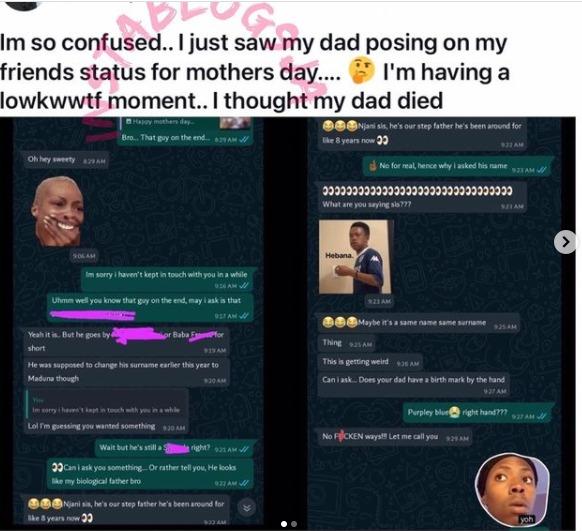This screenshot has width=582, height=531.
Task: Select the first carousel indicator dot
Action: point(284,524)
